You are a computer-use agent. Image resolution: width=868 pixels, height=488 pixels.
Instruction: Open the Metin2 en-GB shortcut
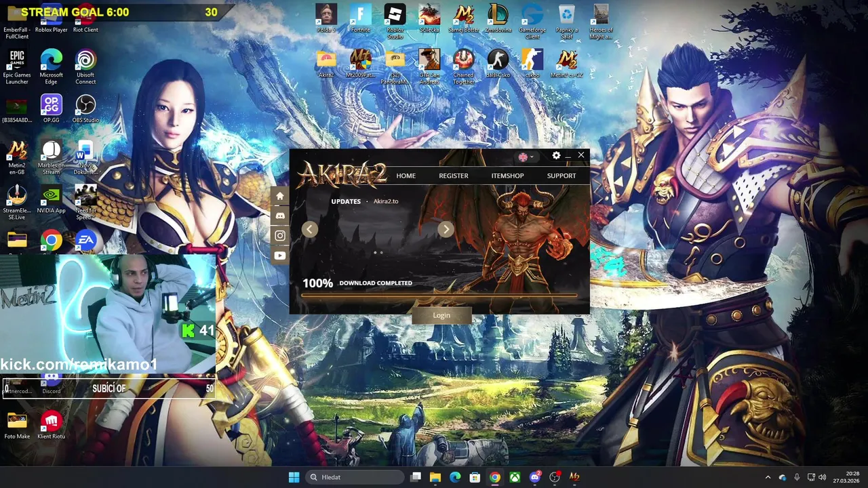(x=17, y=158)
